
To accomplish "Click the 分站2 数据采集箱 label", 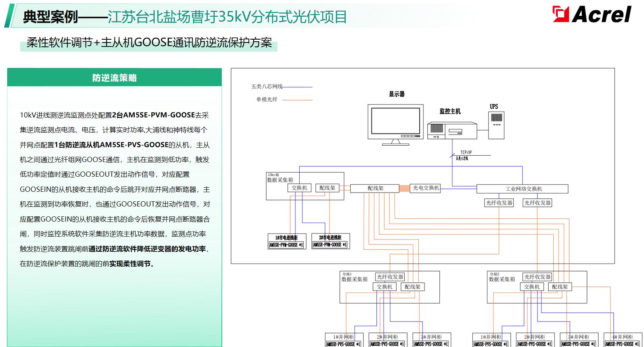I will pos(502,277).
